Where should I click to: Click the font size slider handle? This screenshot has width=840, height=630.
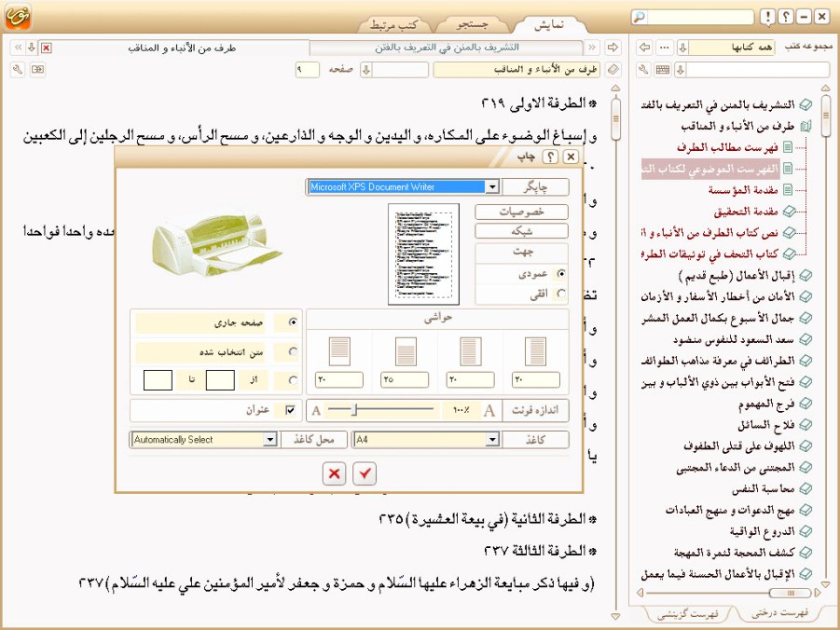[354, 410]
